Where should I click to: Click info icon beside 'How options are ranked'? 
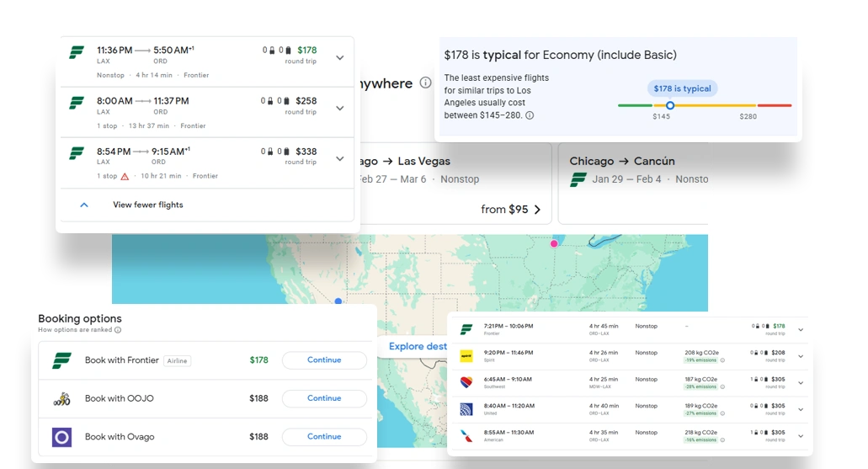pyautogui.click(x=117, y=330)
